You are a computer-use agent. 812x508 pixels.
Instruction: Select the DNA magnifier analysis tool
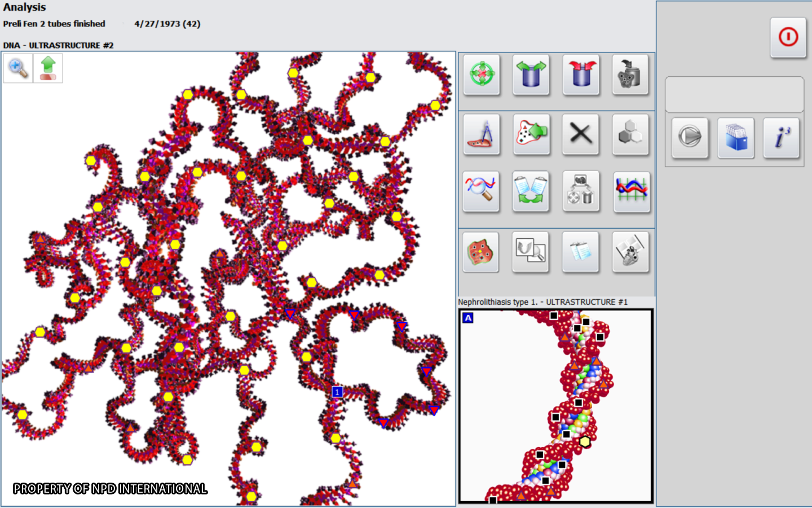[481, 192]
